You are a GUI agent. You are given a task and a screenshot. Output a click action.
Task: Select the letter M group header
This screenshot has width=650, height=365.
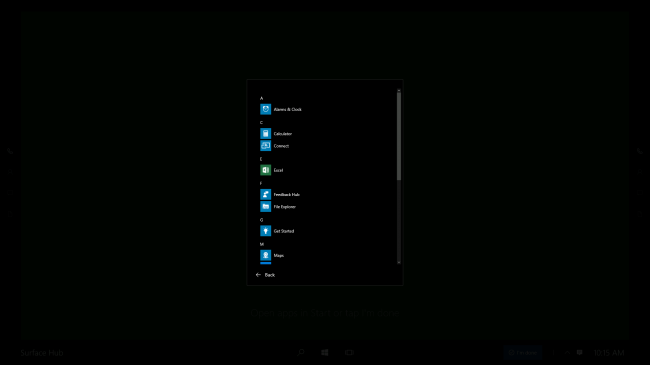coord(262,244)
